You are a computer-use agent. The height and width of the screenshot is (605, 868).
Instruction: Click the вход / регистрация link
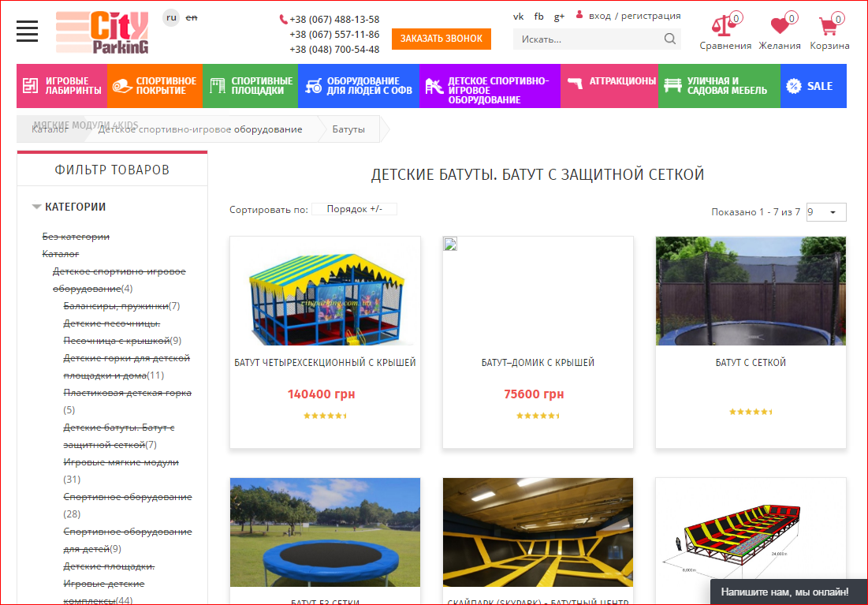[635, 16]
